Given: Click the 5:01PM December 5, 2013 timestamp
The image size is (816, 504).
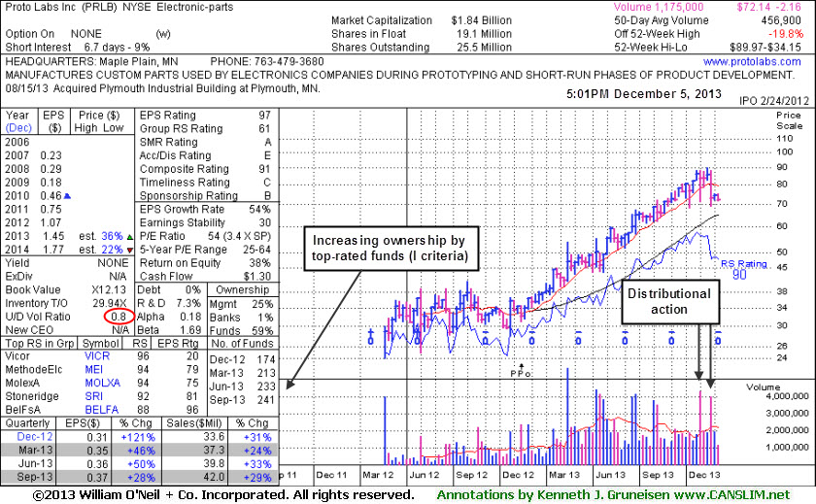Looking at the screenshot, I should pos(644,94).
